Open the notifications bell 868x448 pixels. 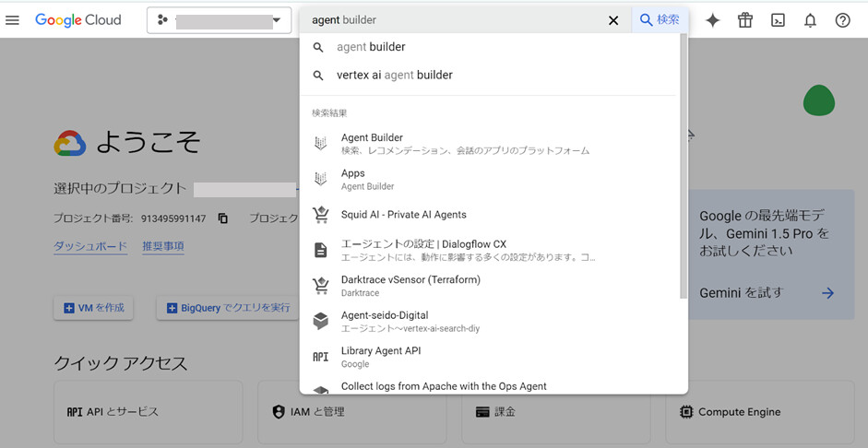(810, 20)
